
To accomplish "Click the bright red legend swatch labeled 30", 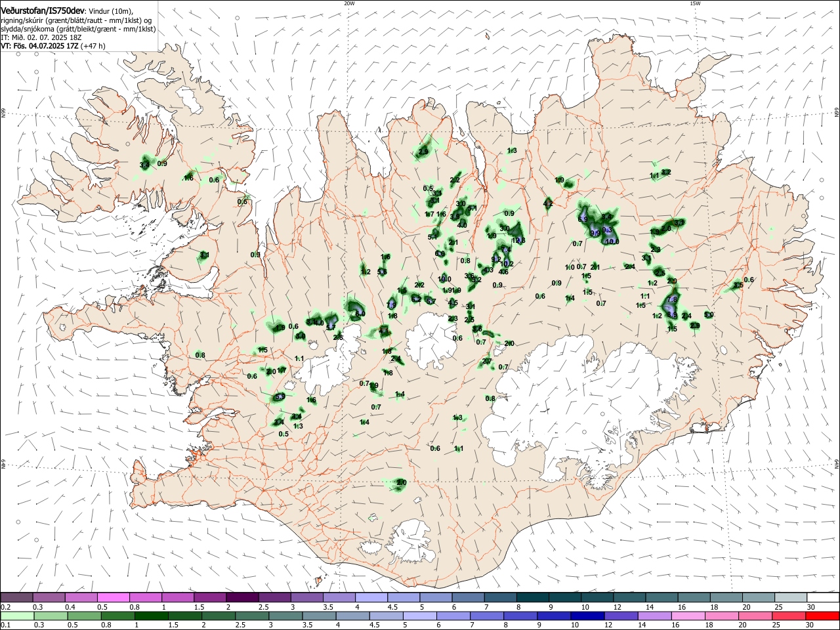I will [824, 616].
